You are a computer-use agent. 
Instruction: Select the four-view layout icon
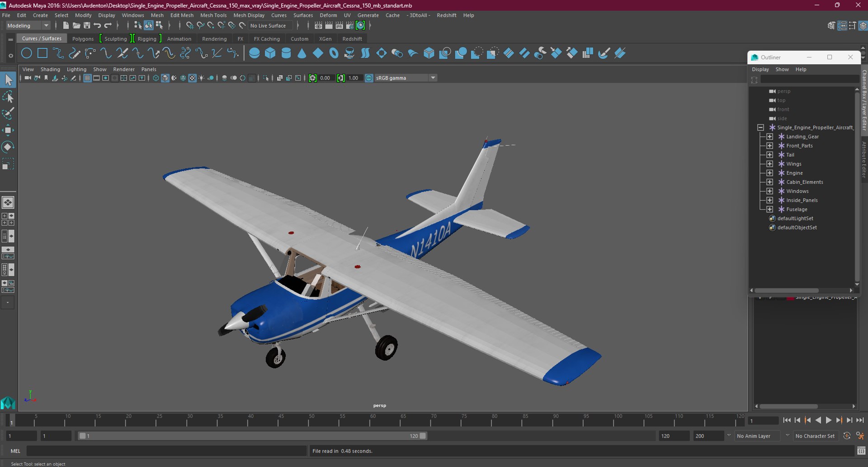pyautogui.click(x=8, y=219)
